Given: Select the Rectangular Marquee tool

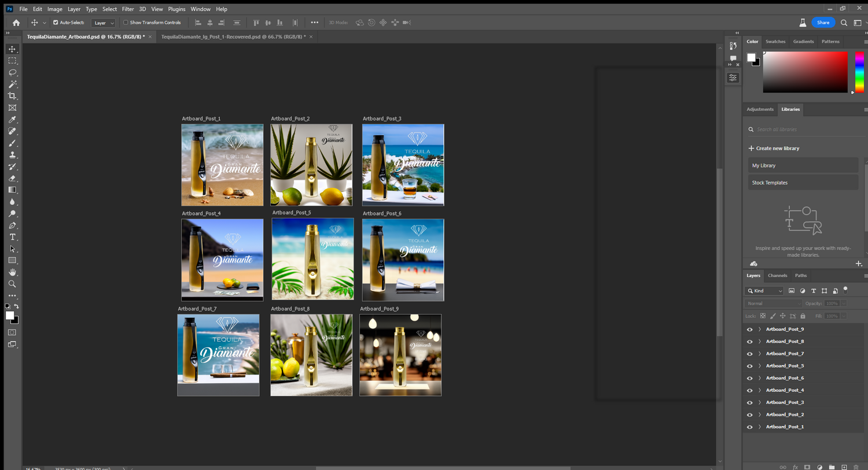Looking at the screenshot, I should [x=12, y=61].
